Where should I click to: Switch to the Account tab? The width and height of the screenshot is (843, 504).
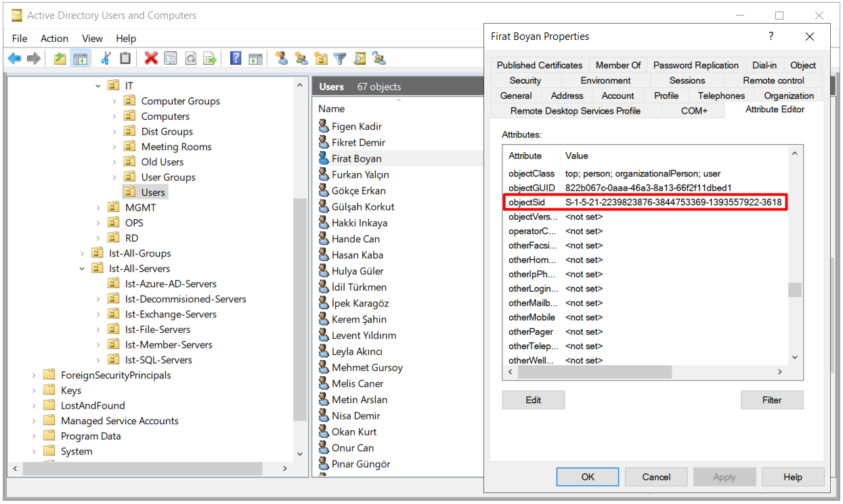(x=618, y=95)
